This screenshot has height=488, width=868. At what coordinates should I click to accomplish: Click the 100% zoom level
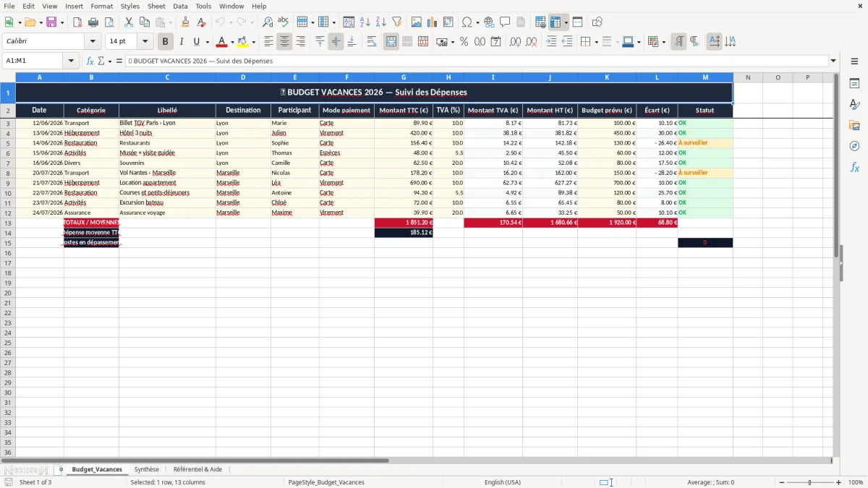[x=856, y=482]
